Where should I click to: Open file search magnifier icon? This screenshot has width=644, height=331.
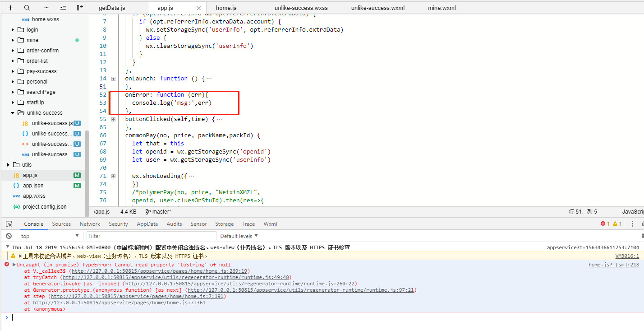tap(27, 8)
